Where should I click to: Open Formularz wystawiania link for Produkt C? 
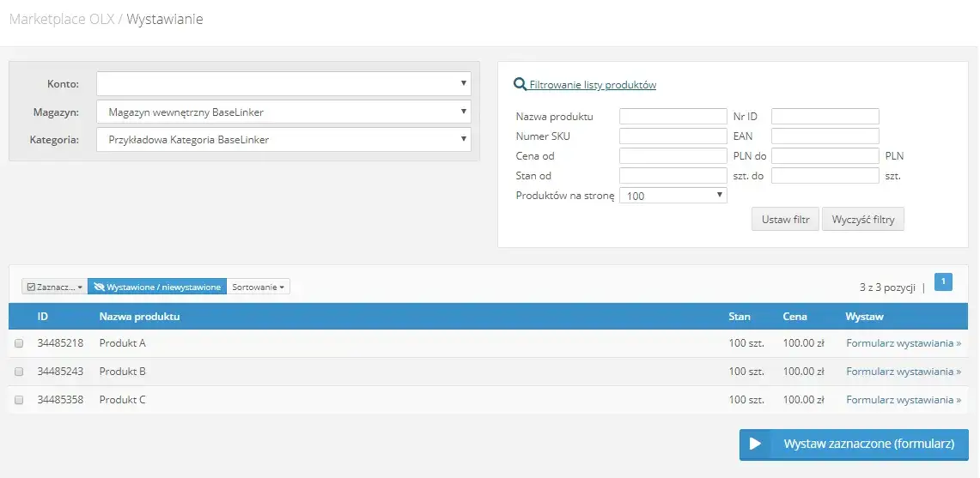click(x=903, y=400)
